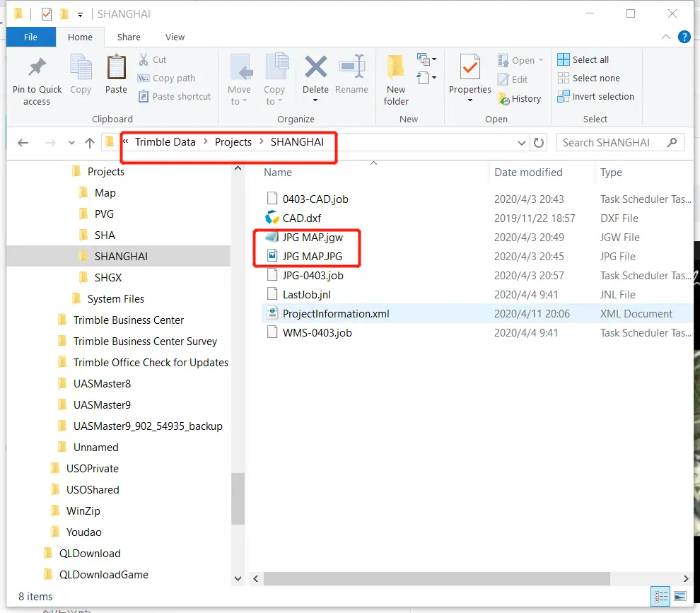
Task: Select the file WMS-0403.job
Action: click(x=317, y=333)
